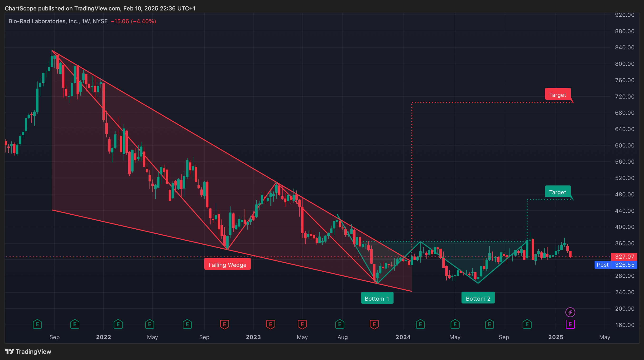This screenshot has height=360, width=644.
Task: Click green earnings marker nearest Aug 2023
Action: [340, 324]
